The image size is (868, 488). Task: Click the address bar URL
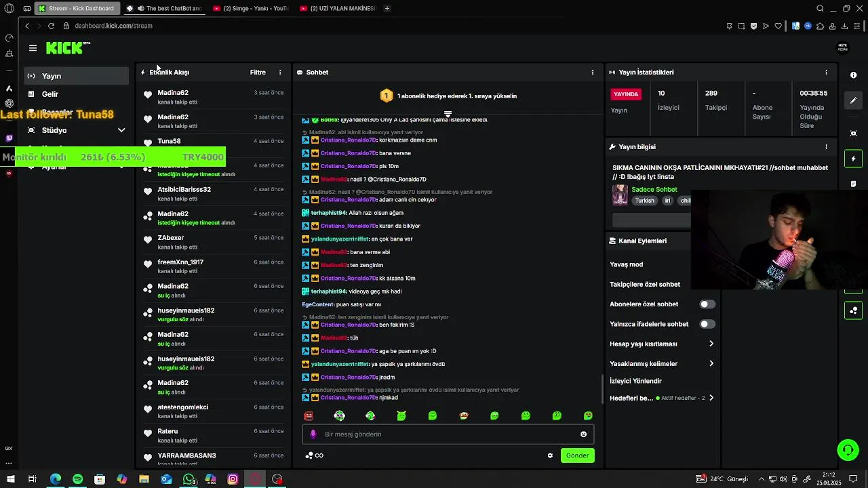pos(113,26)
